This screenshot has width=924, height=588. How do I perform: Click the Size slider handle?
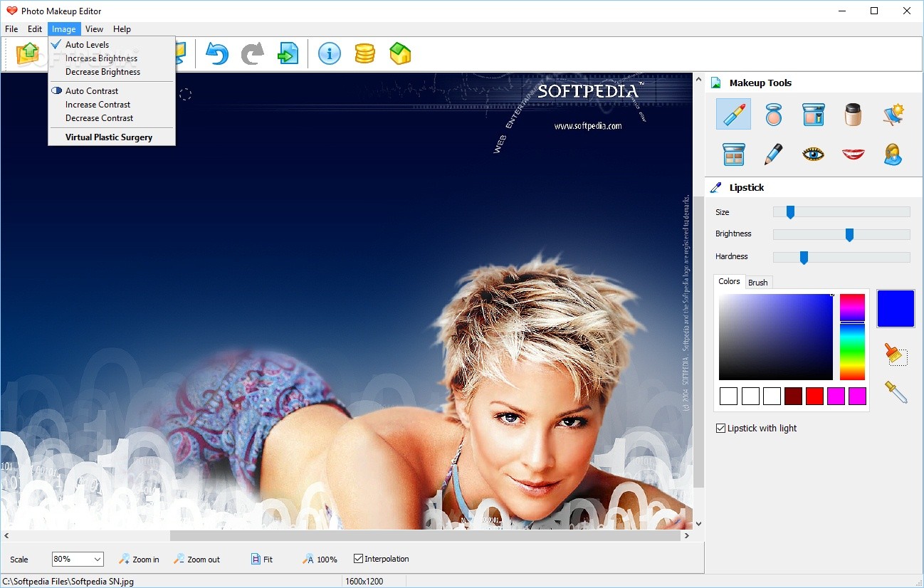[x=790, y=212]
